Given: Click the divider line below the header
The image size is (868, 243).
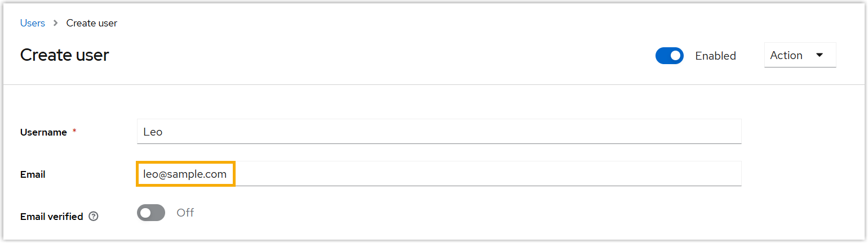Looking at the screenshot, I should (x=434, y=85).
